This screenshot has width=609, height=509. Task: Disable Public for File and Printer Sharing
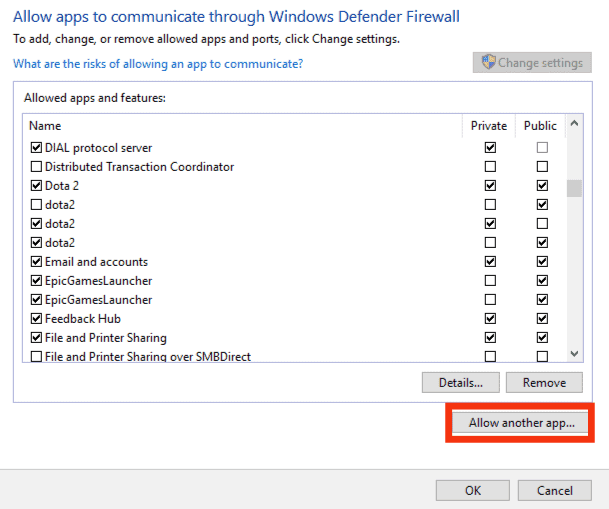tap(542, 338)
